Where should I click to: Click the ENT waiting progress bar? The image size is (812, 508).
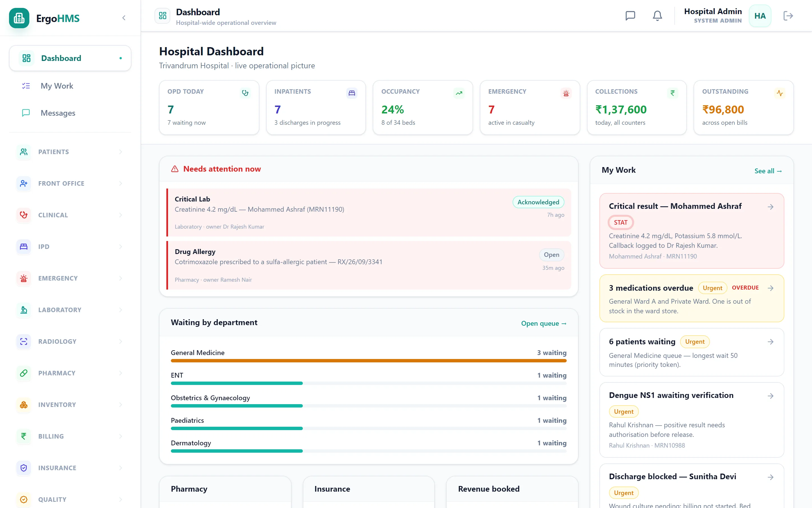tap(369, 383)
